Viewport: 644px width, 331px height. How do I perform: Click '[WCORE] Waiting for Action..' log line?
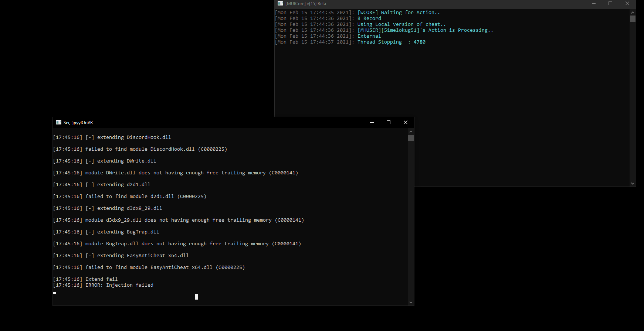[x=357, y=13]
